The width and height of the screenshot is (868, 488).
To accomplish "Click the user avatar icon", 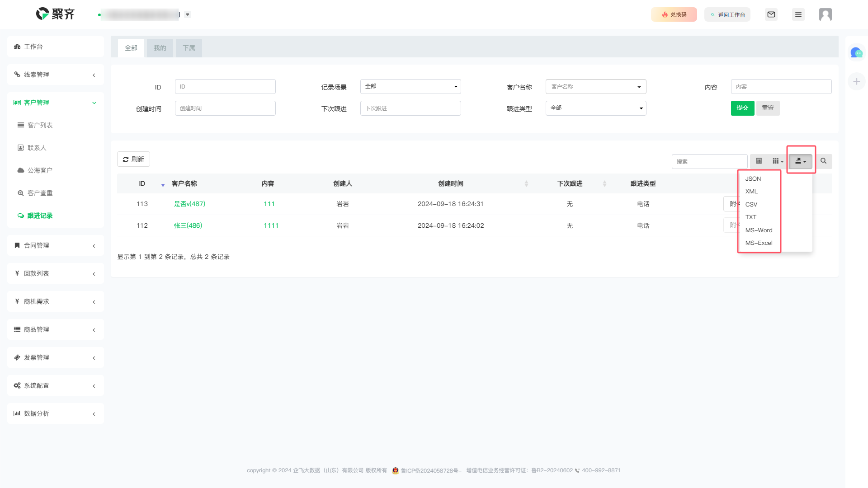I will tap(826, 14).
